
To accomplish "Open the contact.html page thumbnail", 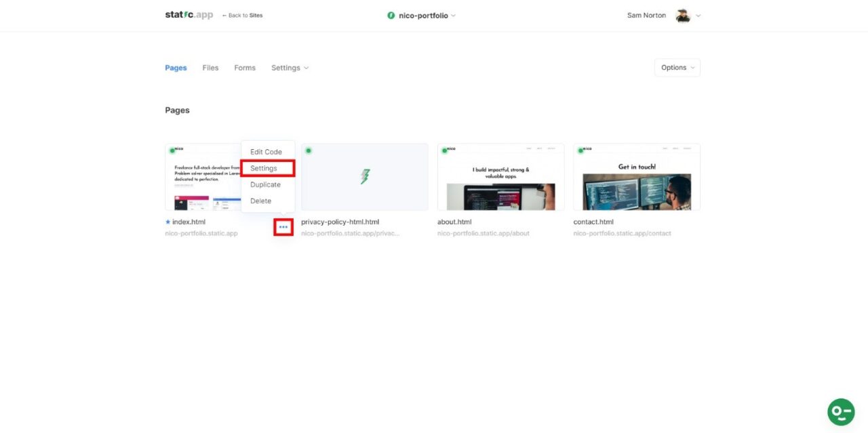I will pos(637,177).
